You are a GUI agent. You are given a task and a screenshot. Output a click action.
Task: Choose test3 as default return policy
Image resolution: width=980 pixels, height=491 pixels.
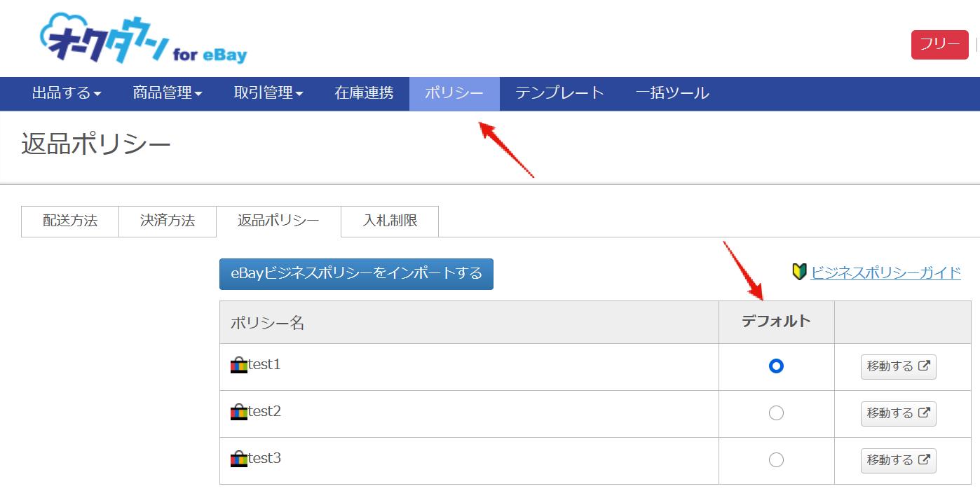[776, 460]
